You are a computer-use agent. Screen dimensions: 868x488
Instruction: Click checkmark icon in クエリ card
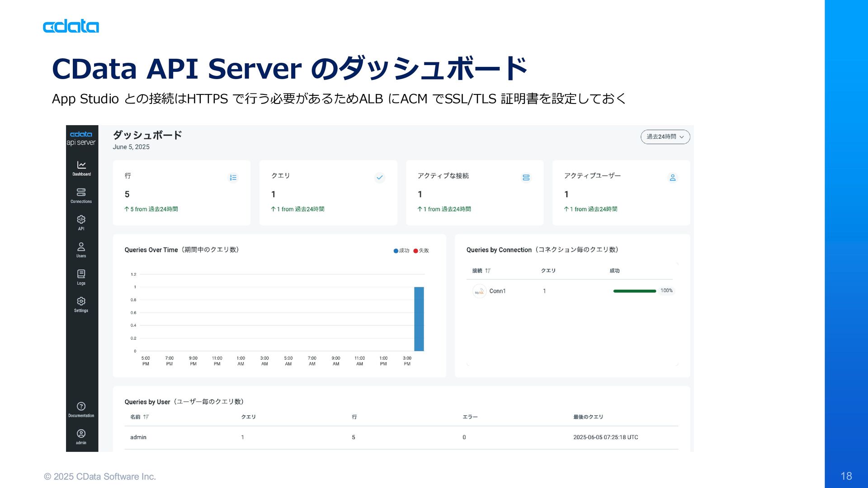tap(380, 178)
